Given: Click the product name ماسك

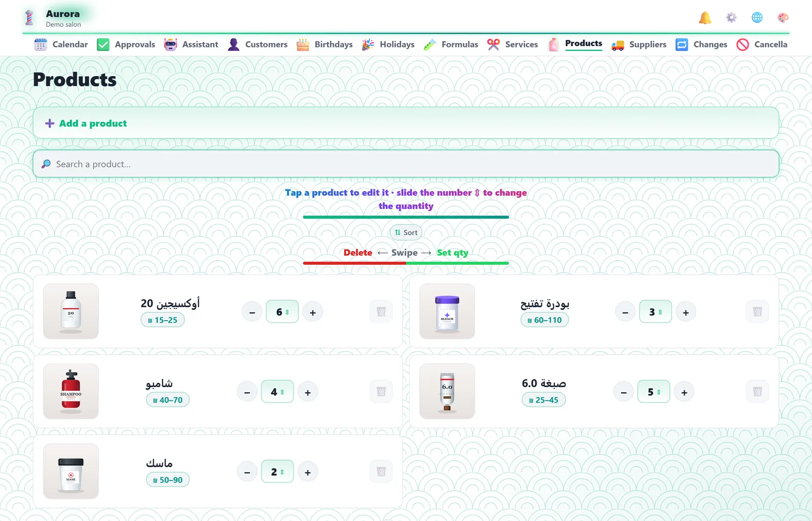Looking at the screenshot, I should pos(159,463).
